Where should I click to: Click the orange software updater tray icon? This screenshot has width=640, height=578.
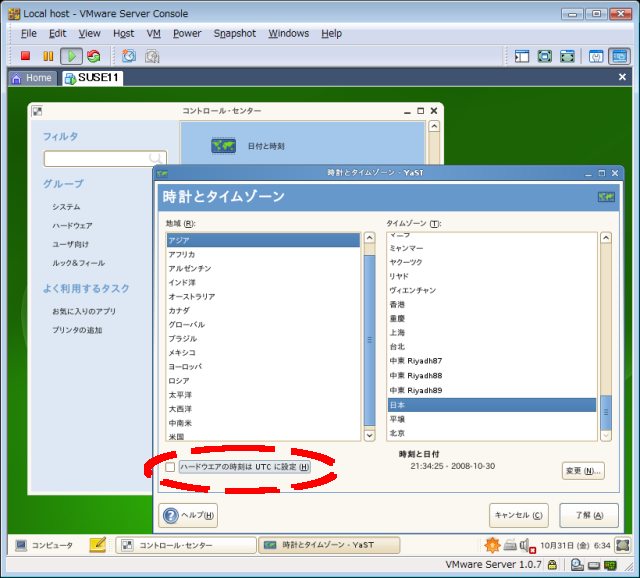pyautogui.click(x=492, y=545)
